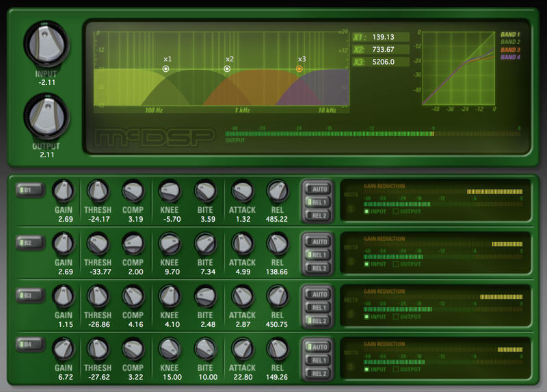Image resolution: width=547 pixels, height=392 pixels.
Task: Solo band 1 with the S button
Action: coord(351,207)
